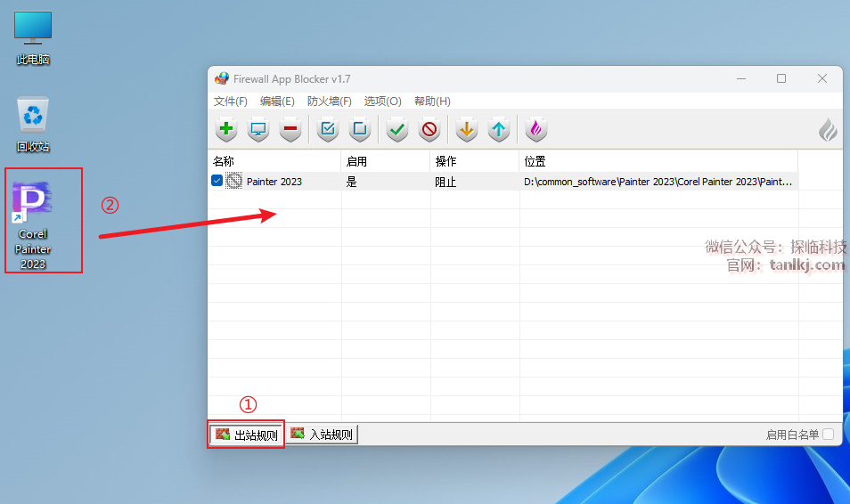Click the green checkmark allow icon

pyautogui.click(x=397, y=130)
